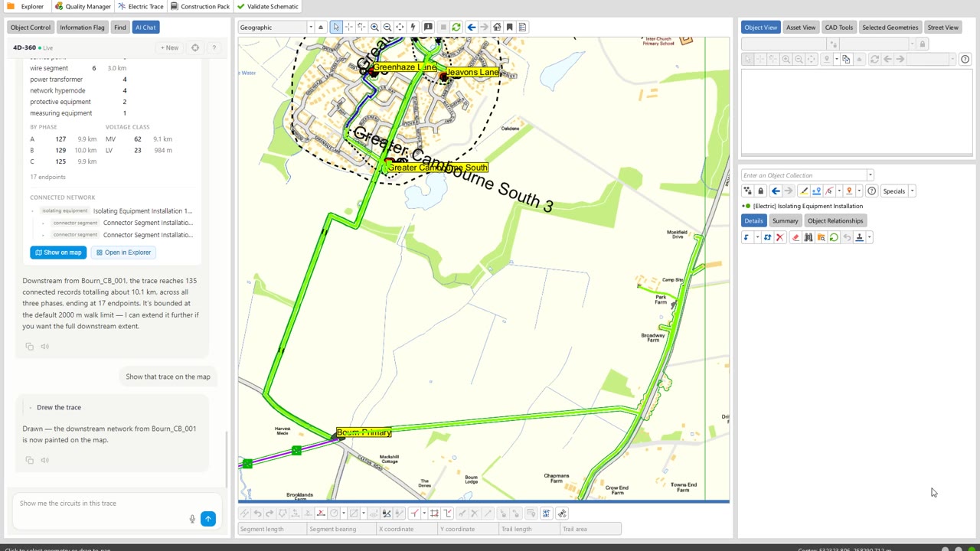This screenshot has height=551, width=980.
Task: Click the eraser icon in details toolbar
Action: (x=795, y=237)
